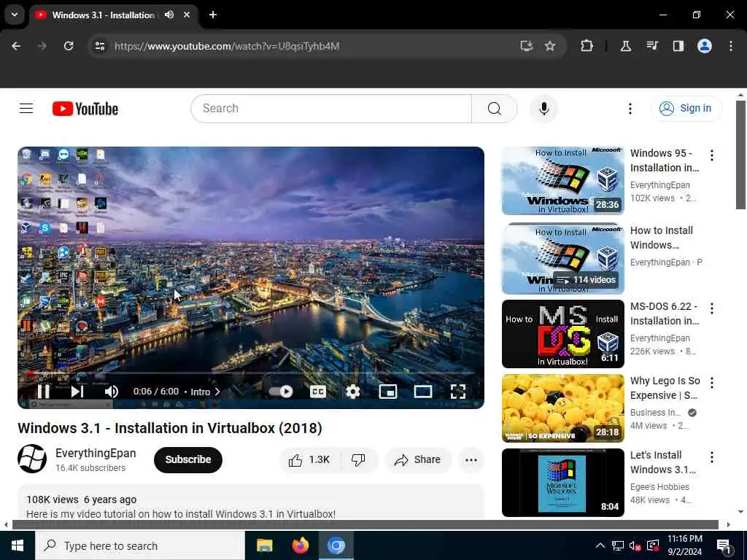The width and height of the screenshot is (747, 560).
Task: Switch to miniplayer mode
Action: pyautogui.click(x=388, y=392)
